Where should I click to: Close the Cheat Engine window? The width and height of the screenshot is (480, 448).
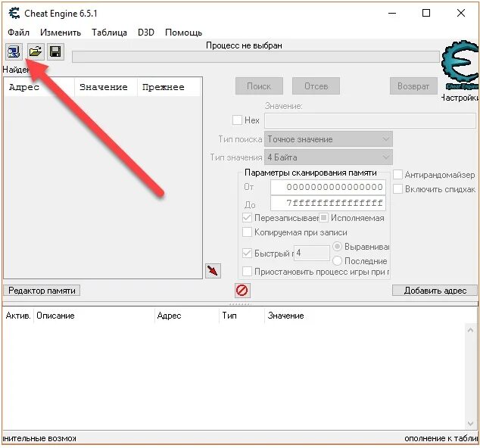click(461, 13)
